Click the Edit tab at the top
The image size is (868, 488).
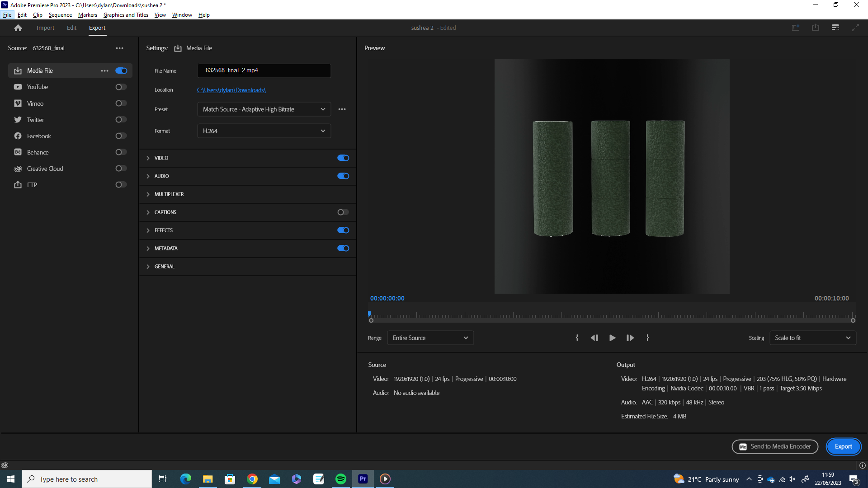(x=71, y=28)
